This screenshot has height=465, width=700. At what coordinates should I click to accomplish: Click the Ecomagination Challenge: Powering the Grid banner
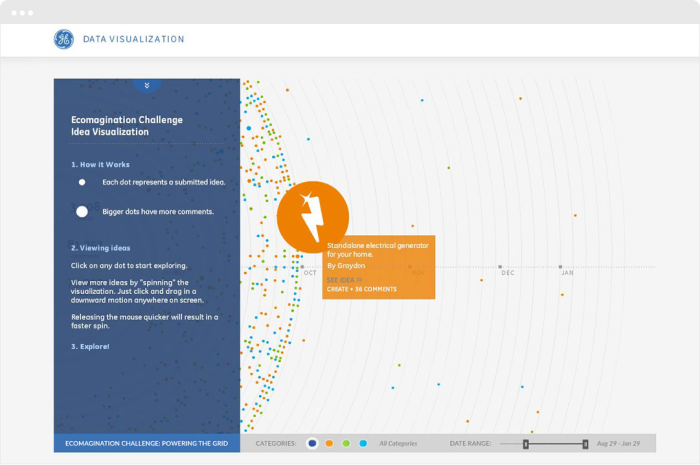tap(147, 443)
